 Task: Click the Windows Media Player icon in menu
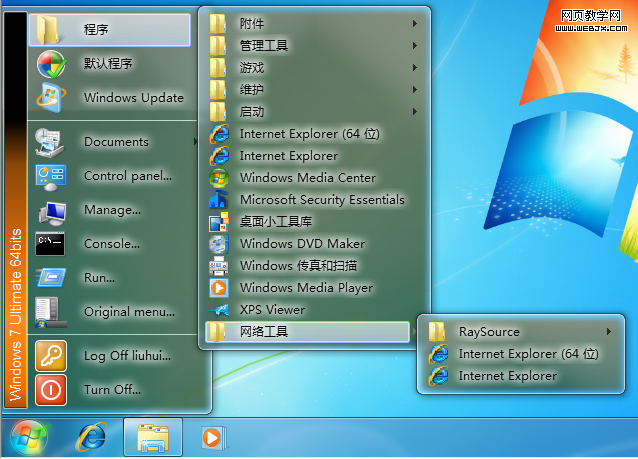(x=219, y=288)
